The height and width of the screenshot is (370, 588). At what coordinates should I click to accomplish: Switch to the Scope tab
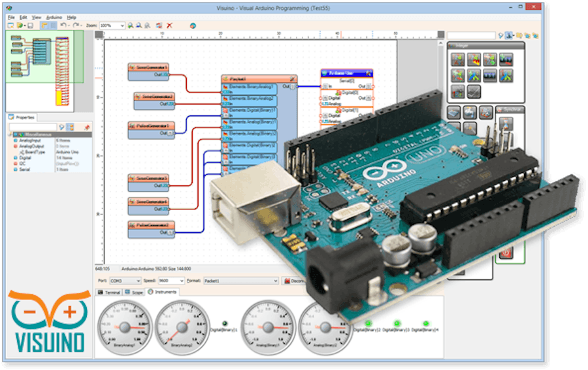point(133,292)
